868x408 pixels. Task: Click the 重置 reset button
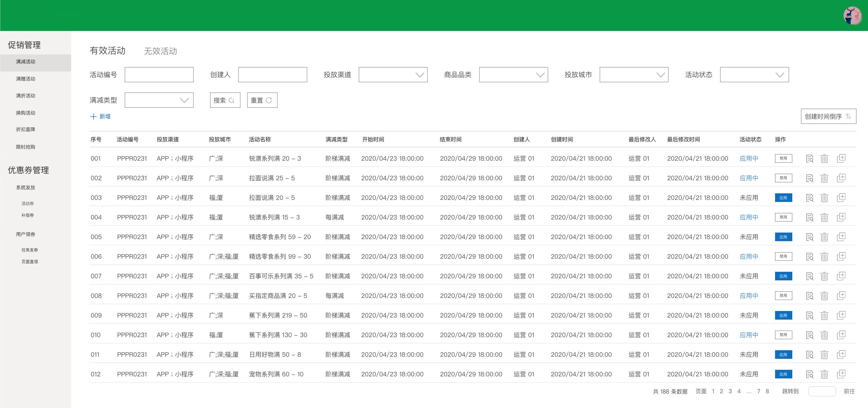[262, 100]
